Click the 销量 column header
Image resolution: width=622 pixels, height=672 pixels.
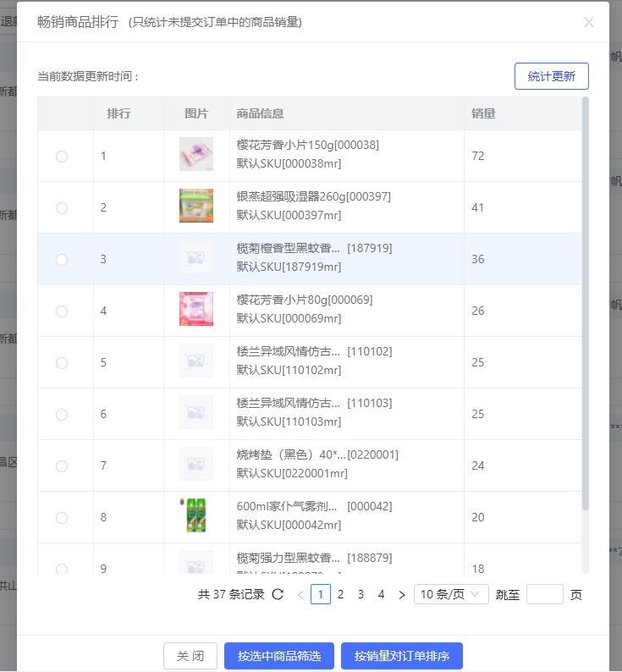point(483,113)
